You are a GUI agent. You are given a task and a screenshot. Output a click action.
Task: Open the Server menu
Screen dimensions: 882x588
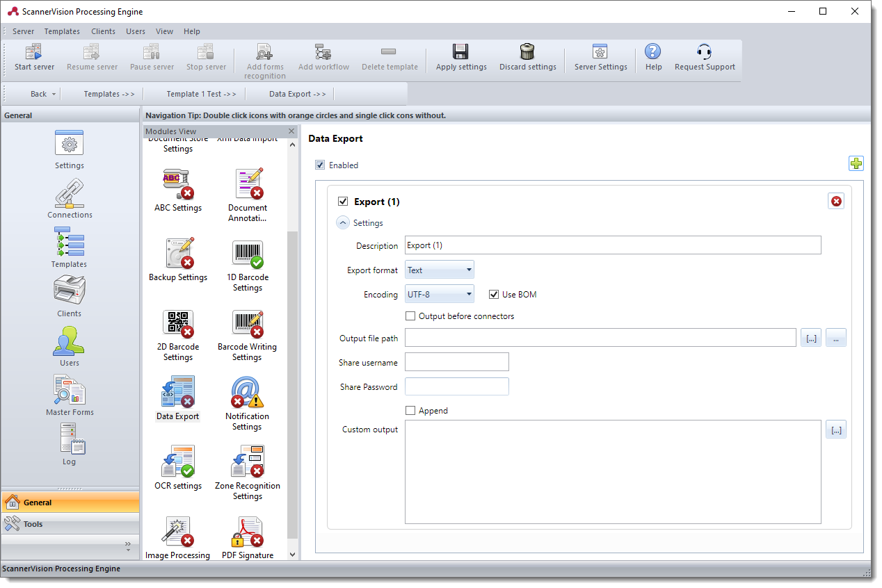point(23,31)
